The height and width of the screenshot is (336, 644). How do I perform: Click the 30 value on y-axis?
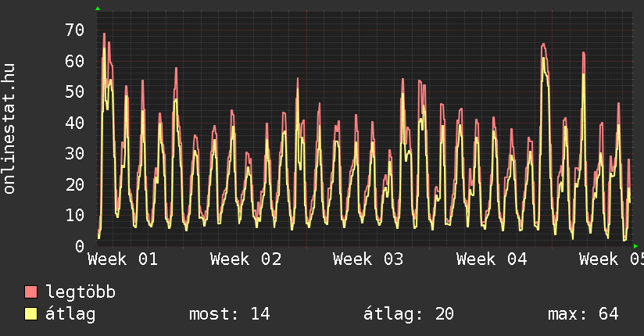tap(74, 154)
